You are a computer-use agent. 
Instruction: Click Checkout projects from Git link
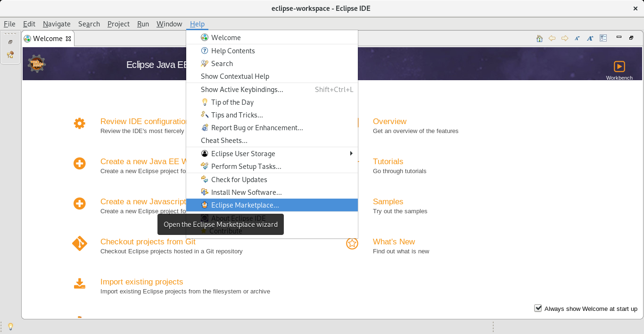pos(148,242)
